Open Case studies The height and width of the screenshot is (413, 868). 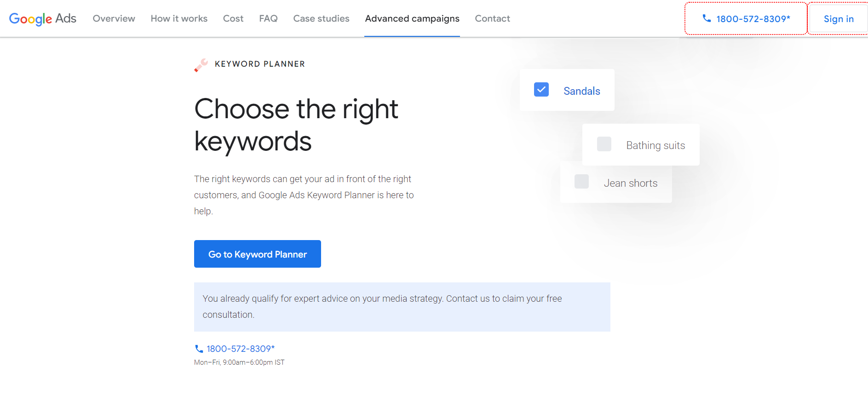click(321, 18)
